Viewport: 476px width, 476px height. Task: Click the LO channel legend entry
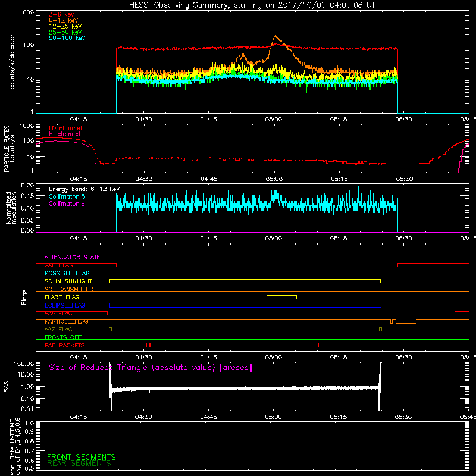point(65,128)
